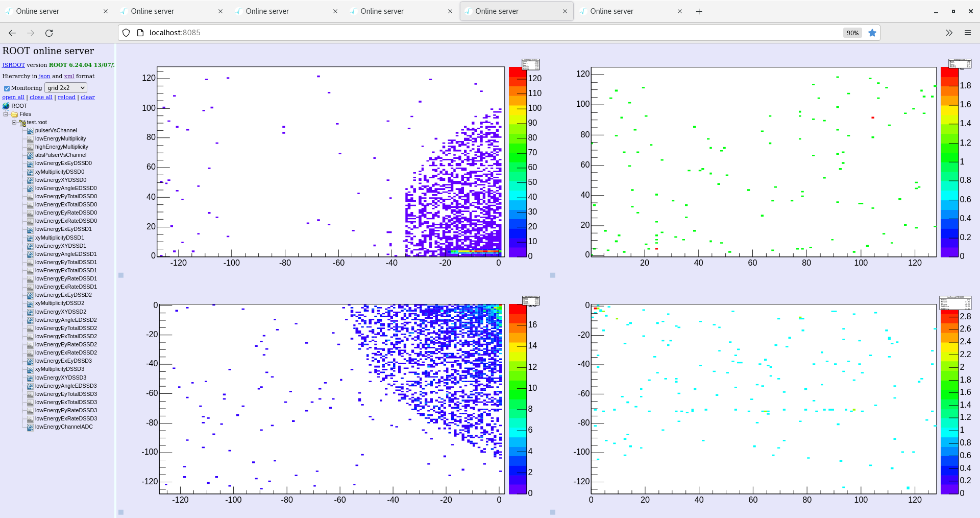This screenshot has height=518, width=980.
Task: Click the absPulserVsChannel histogram icon
Action: [30, 155]
